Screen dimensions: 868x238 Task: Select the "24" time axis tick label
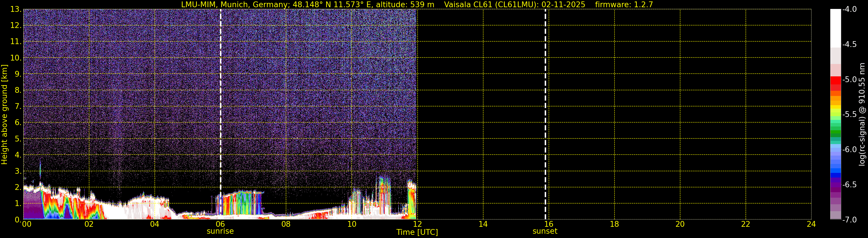[x=811, y=224]
